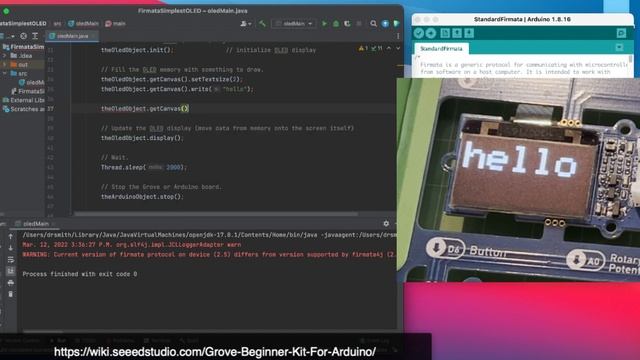
Task: Run oledMain with the green play button
Action: pos(324,24)
